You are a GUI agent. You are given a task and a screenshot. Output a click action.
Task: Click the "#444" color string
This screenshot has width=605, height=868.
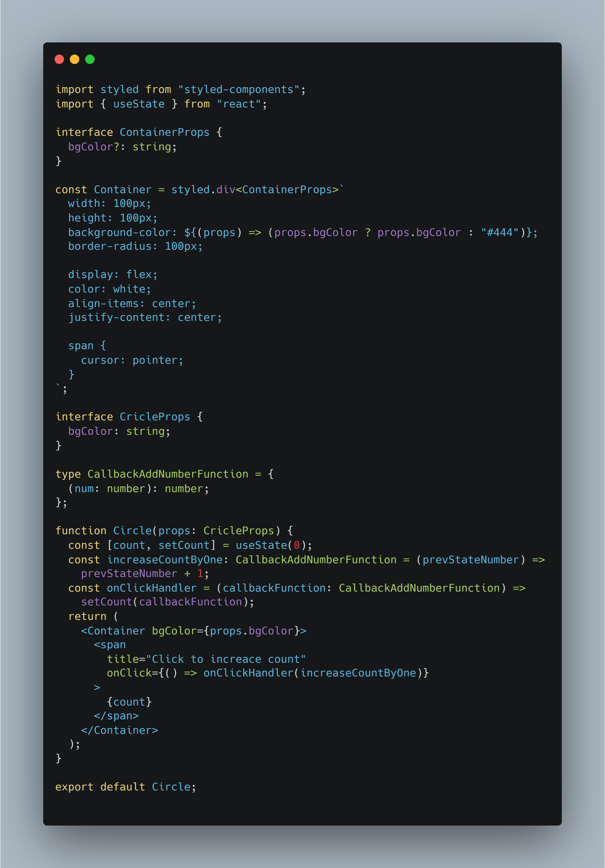point(499,232)
